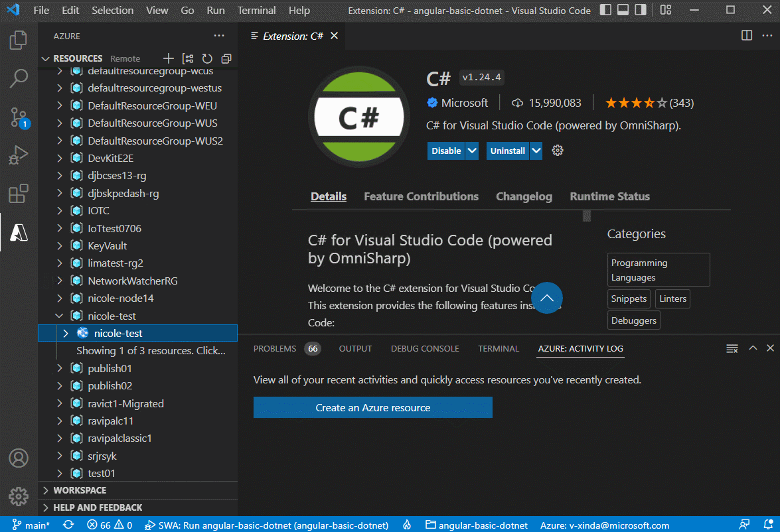Open the Selection menu
The width and height of the screenshot is (780, 532).
click(112, 11)
